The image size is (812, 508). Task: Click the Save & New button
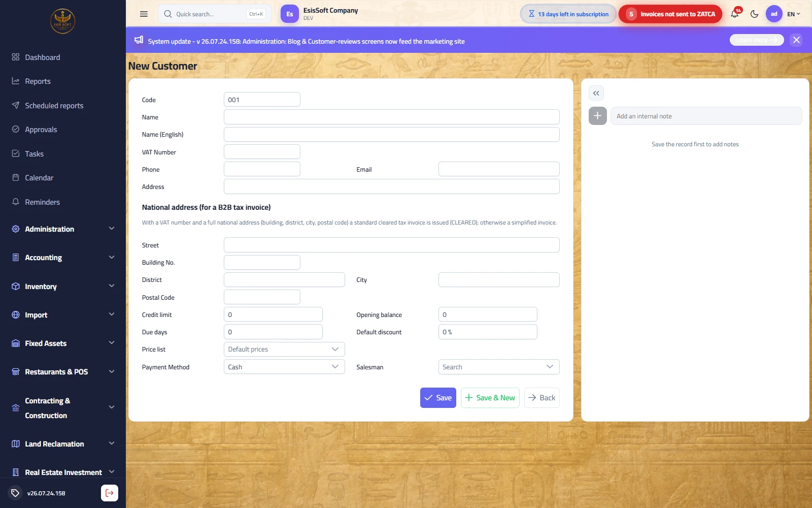tap(490, 398)
